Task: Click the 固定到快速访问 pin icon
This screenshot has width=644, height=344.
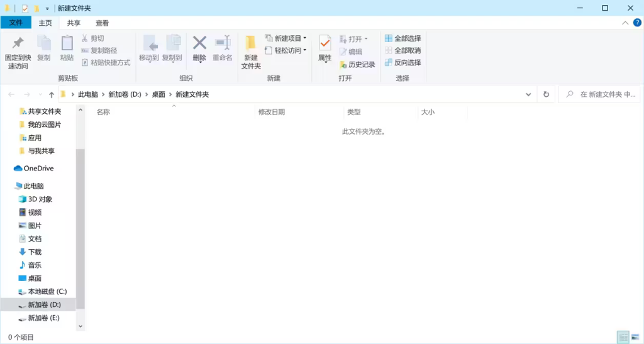Action: point(18,43)
